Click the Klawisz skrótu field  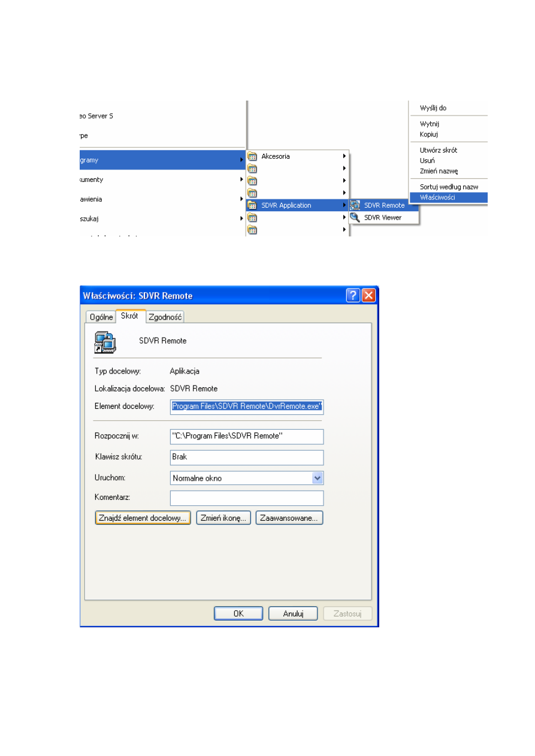coord(246,457)
